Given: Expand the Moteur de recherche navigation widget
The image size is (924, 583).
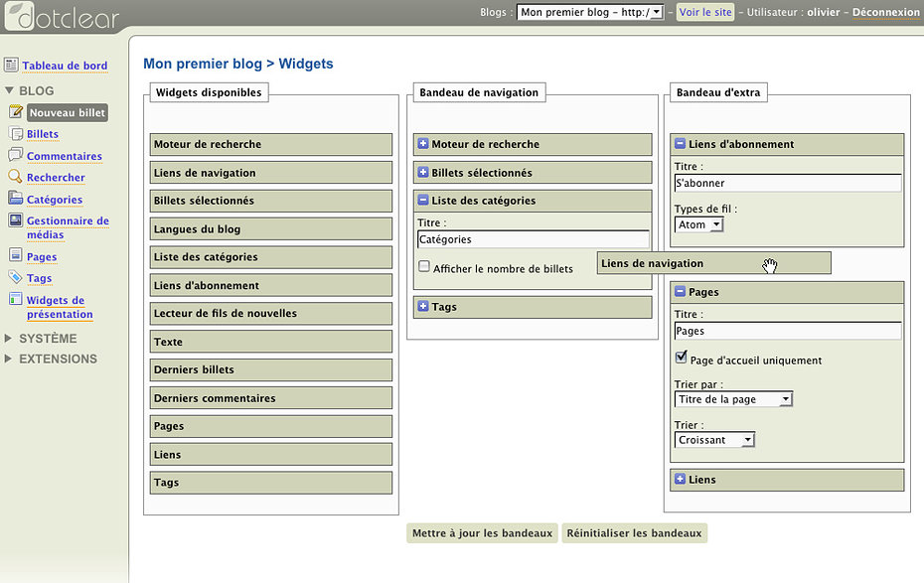Looking at the screenshot, I should tap(423, 144).
